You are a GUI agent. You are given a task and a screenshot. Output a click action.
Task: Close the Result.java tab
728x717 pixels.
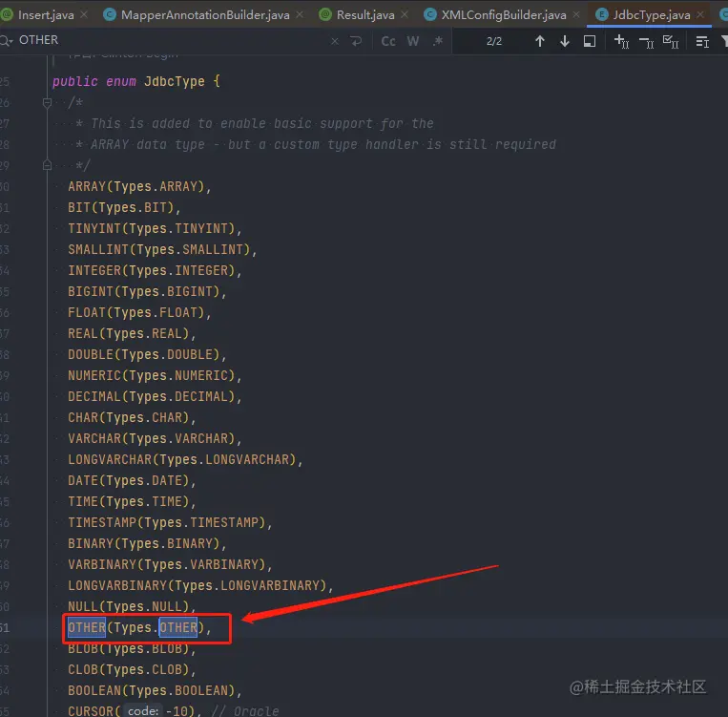click(x=405, y=15)
